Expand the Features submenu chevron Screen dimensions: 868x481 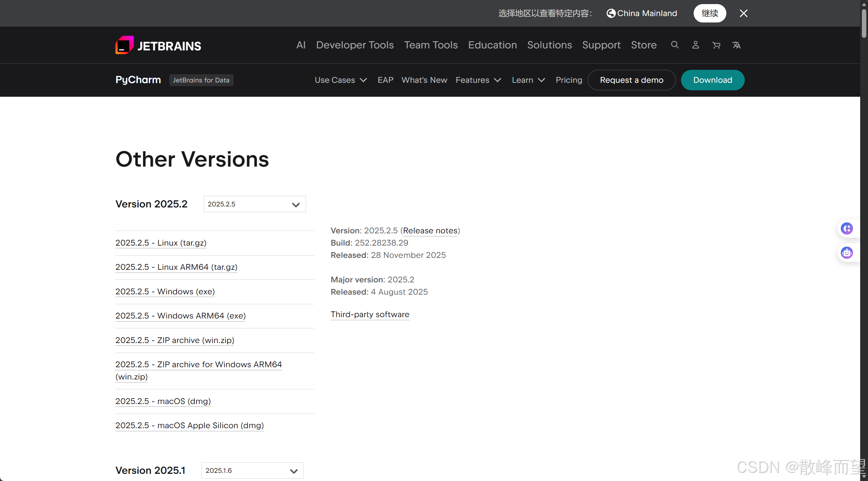point(498,80)
